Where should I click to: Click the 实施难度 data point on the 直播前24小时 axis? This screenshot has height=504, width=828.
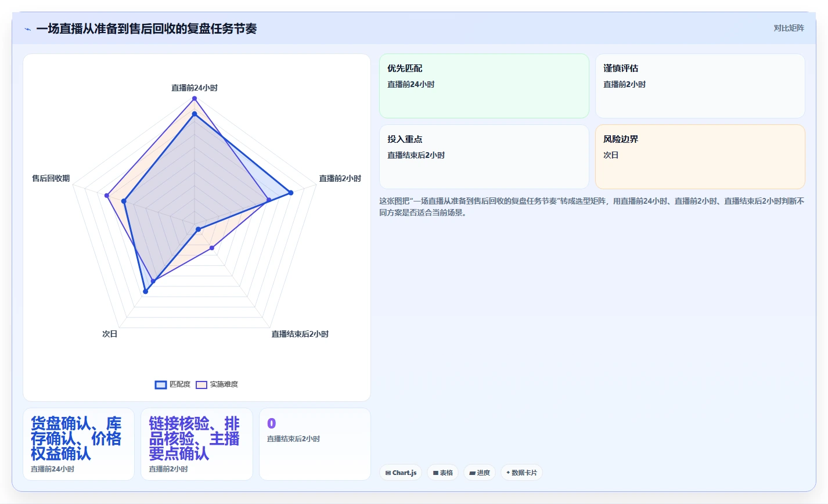(x=195, y=99)
